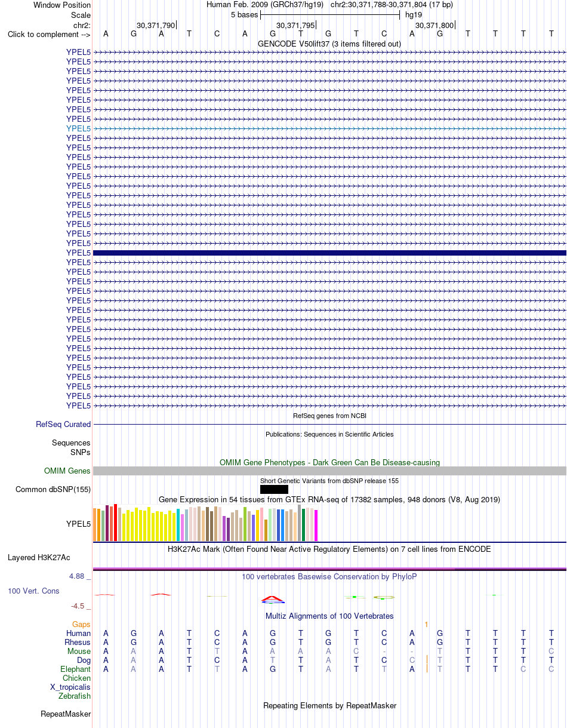Select the Rhesus alignment row label

click(x=78, y=643)
